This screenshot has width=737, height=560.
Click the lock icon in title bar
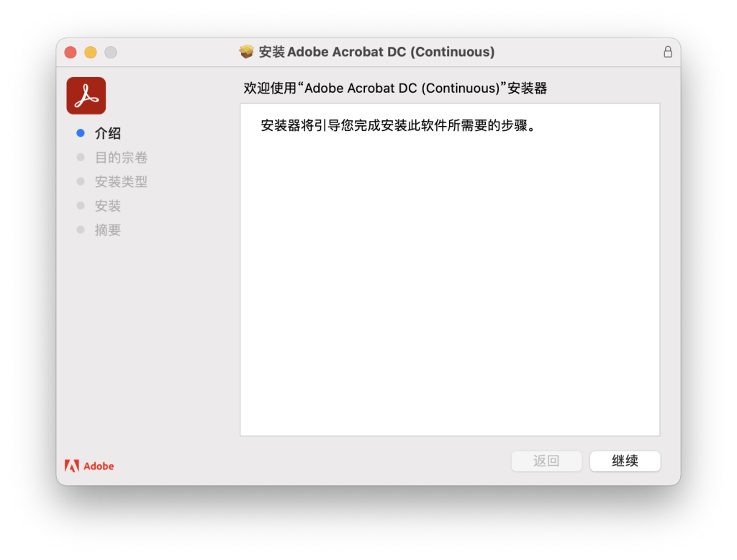pos(667,52)
